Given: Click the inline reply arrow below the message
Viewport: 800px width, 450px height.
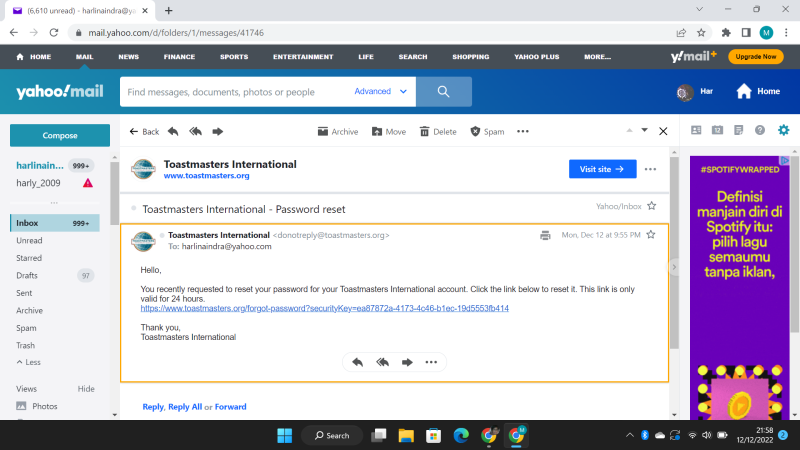Looking at the screenshot, I should click(x=357, y=362).
